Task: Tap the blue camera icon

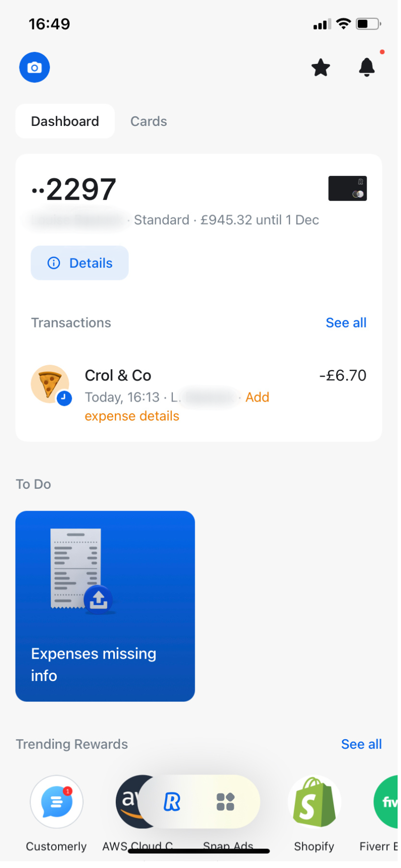Action: (x=34, y=67)
